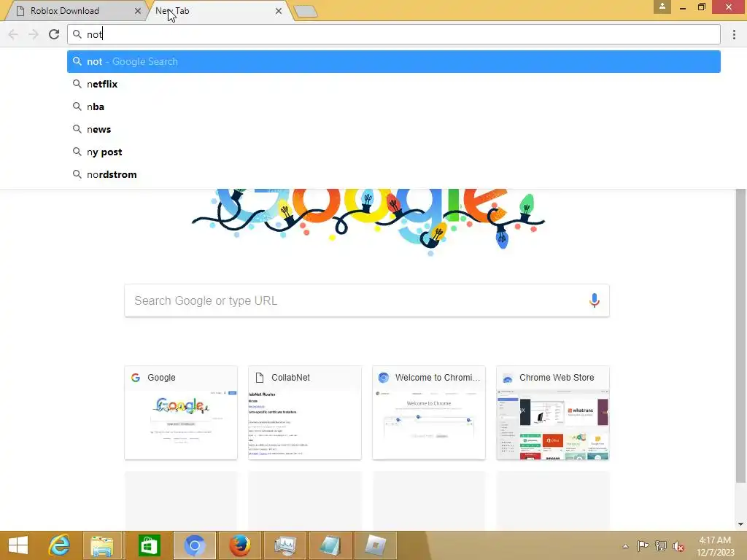Minimize the Chromium window
The height and width of the screenshot is (560, 747).
coord(683,7)
